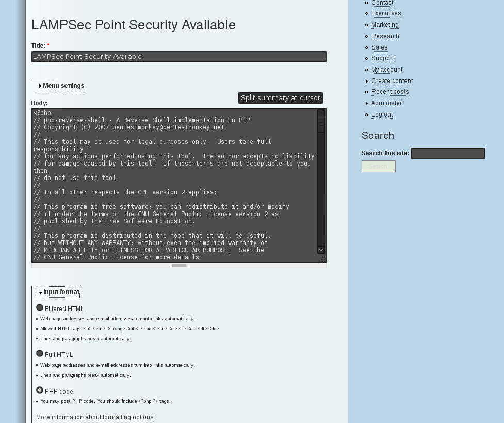Select the "PHP code" radio button
The image size is (504, 423).
tap(40, 390)
